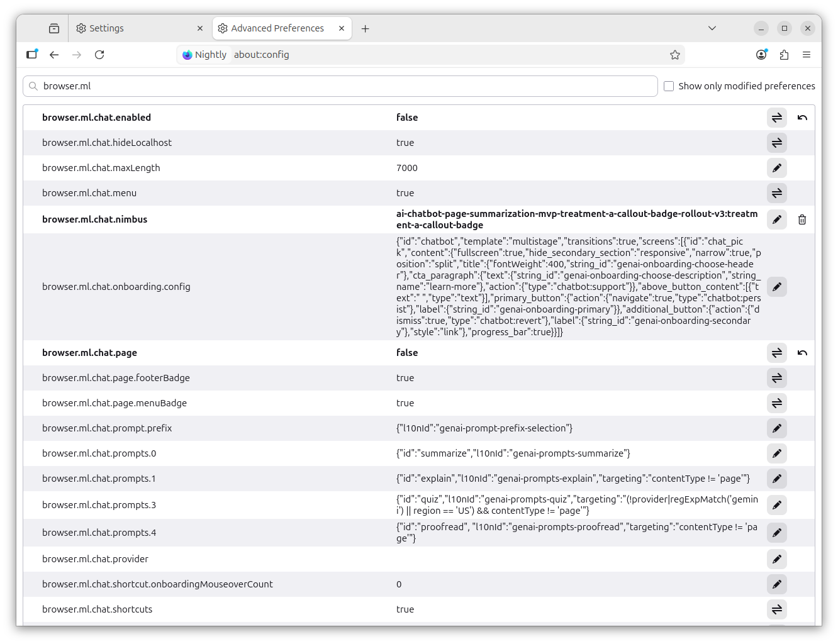
Task: Edit the browser.ml.chat.maxLength value
Action: tap(777, 168)
